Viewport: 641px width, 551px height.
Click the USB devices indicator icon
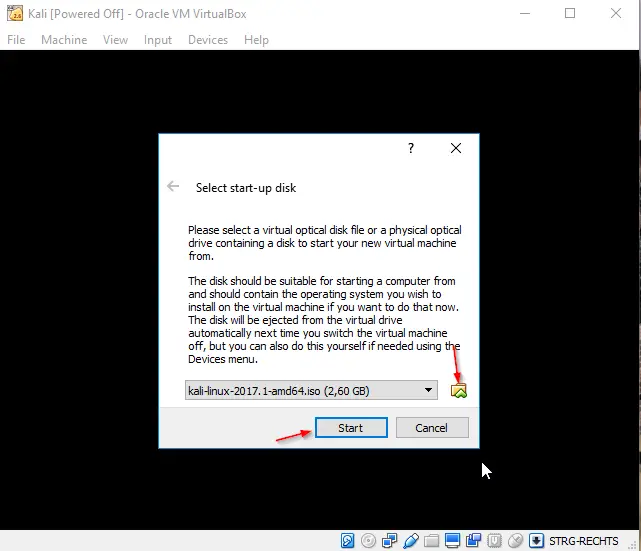coord(410,540)
